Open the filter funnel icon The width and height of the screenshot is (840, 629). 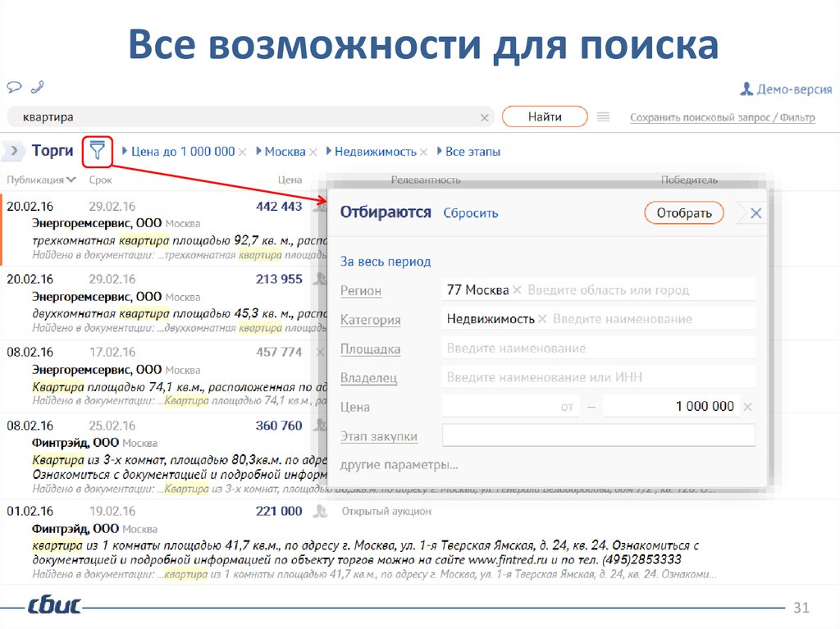98,151
